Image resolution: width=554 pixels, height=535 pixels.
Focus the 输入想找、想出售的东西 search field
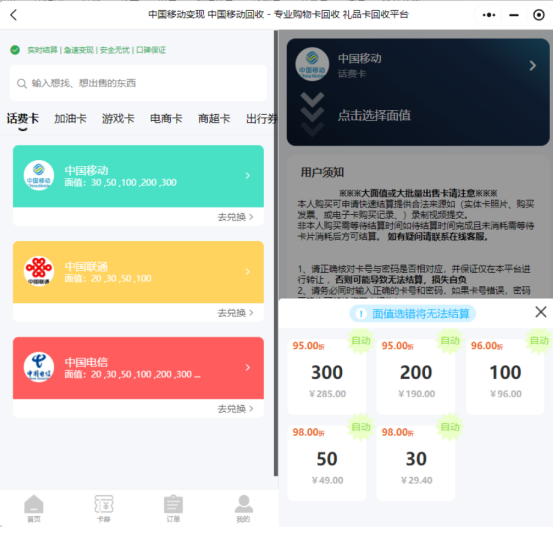tap(138, 83)
